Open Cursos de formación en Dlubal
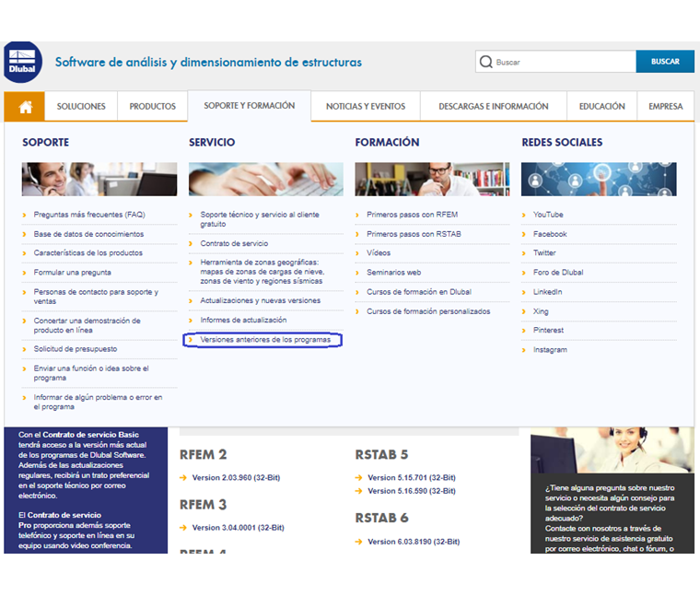 [x=419, y=292]
